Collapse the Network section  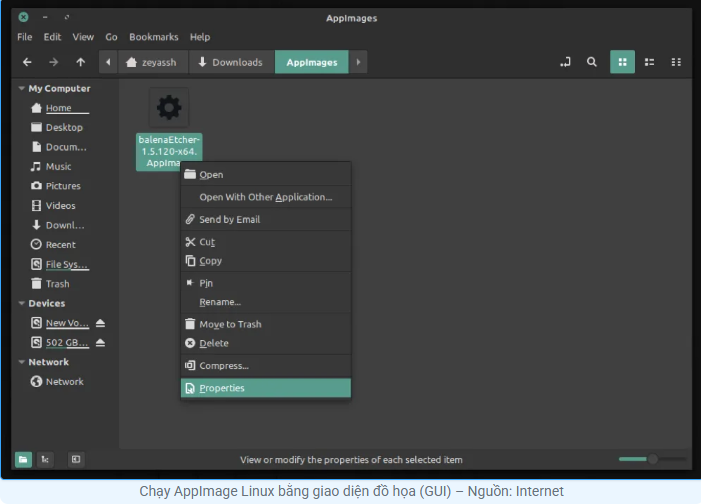click(x=21, y=362)
